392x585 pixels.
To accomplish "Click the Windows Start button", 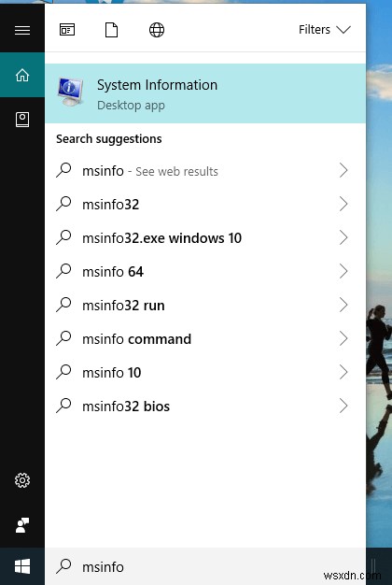I will click(22, 566).
